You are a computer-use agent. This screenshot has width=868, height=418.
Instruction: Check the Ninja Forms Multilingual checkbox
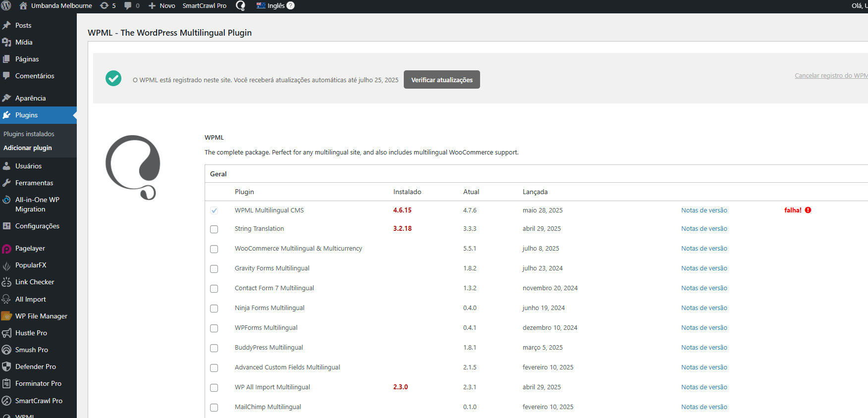coord(214,309)
